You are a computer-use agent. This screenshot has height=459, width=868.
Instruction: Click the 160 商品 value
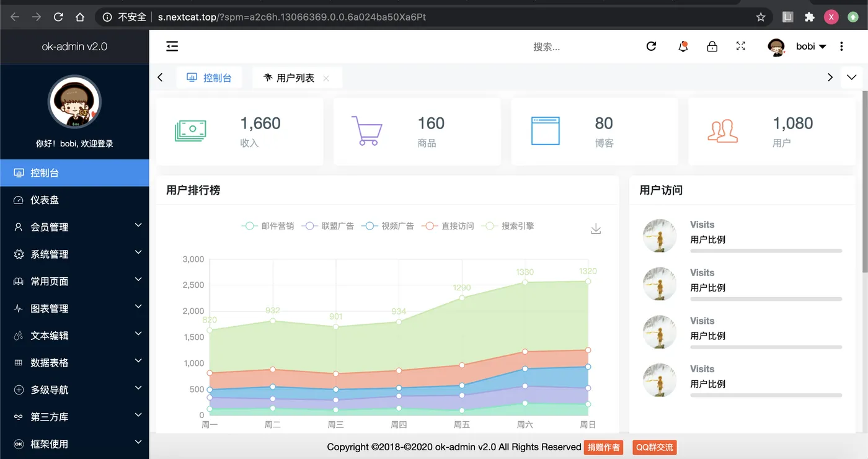pyautogui.click(x=431, y=123)
